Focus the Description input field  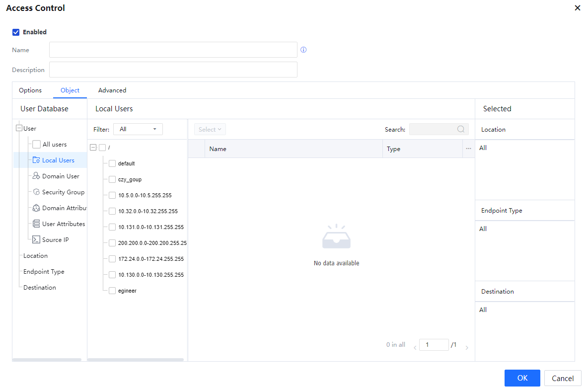coord(173,70)
